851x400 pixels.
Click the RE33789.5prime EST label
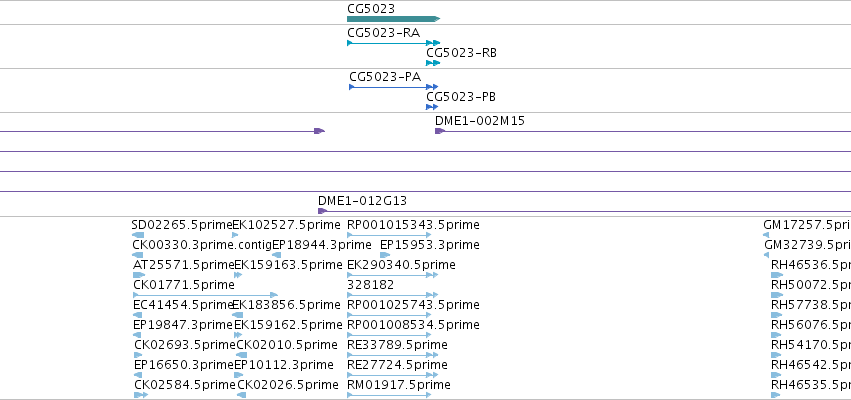(x=397, y=345)
